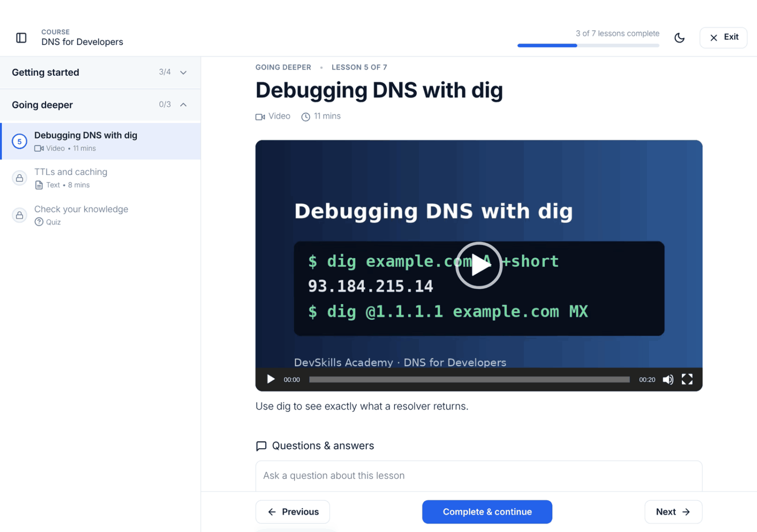Click the Getting started 3/4 count
The image size is (757, 532).
[x=165, y=72]
